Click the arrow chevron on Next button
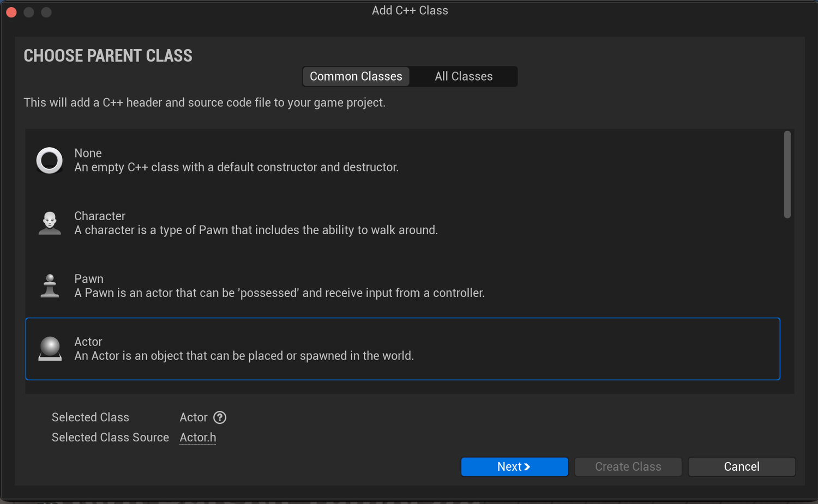 527,467
